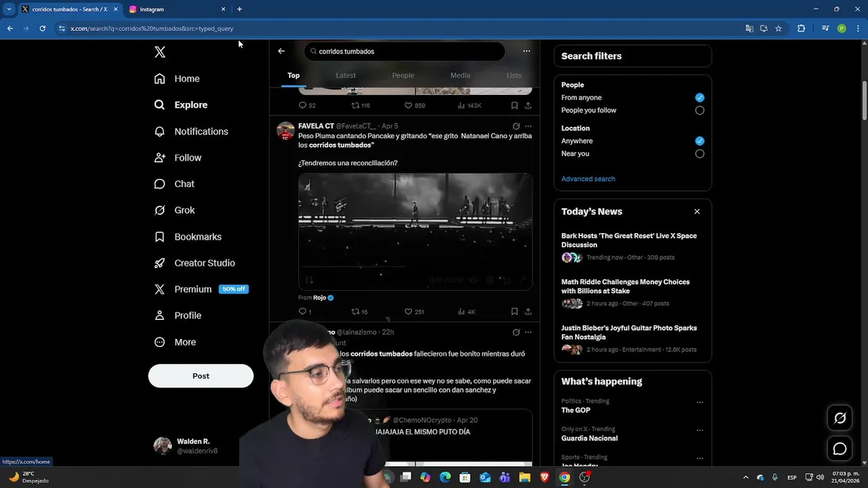Select People you follow filter

click(700, 110)
